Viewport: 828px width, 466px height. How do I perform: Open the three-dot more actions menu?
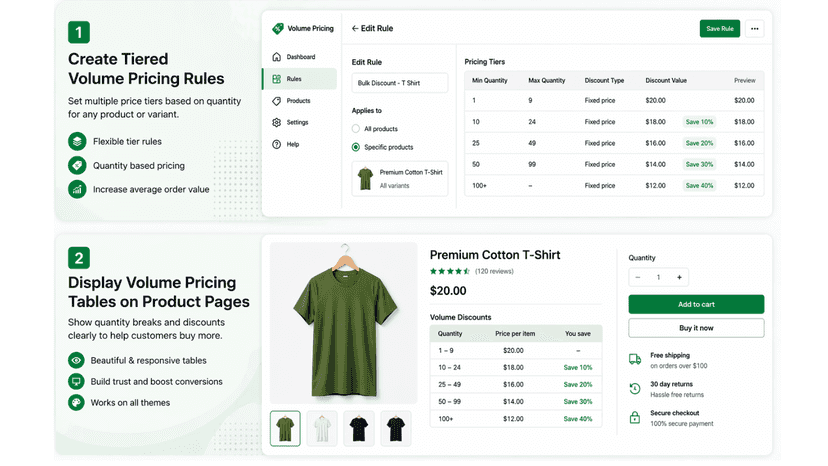755,29
